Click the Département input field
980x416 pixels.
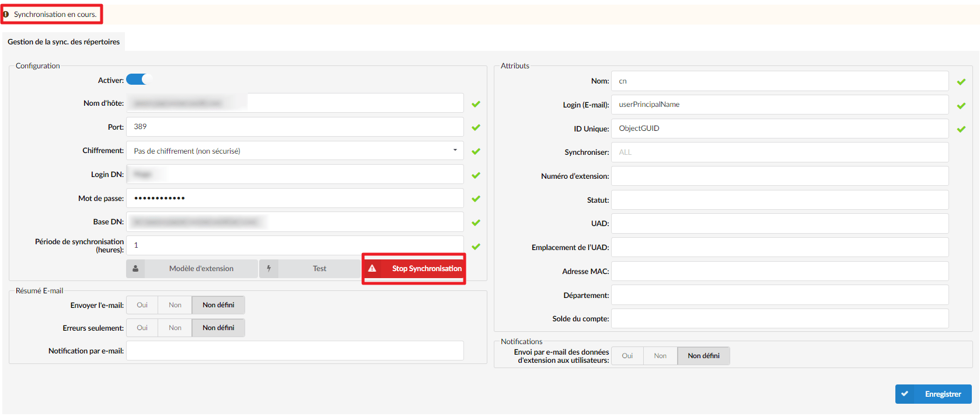pyautogui.click(x=780, y=295)
